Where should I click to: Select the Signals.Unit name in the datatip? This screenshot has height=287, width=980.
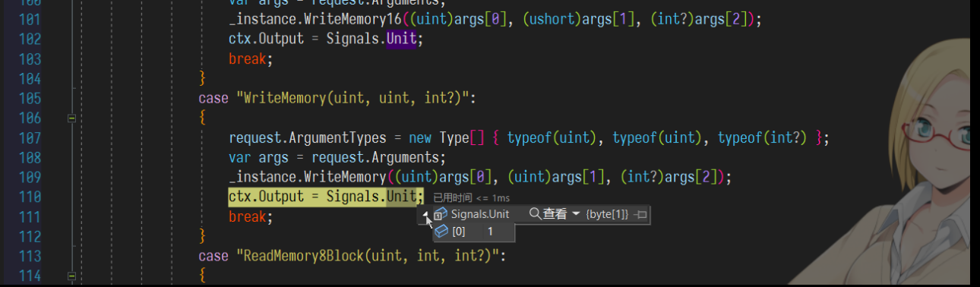(x=480, y=214)
